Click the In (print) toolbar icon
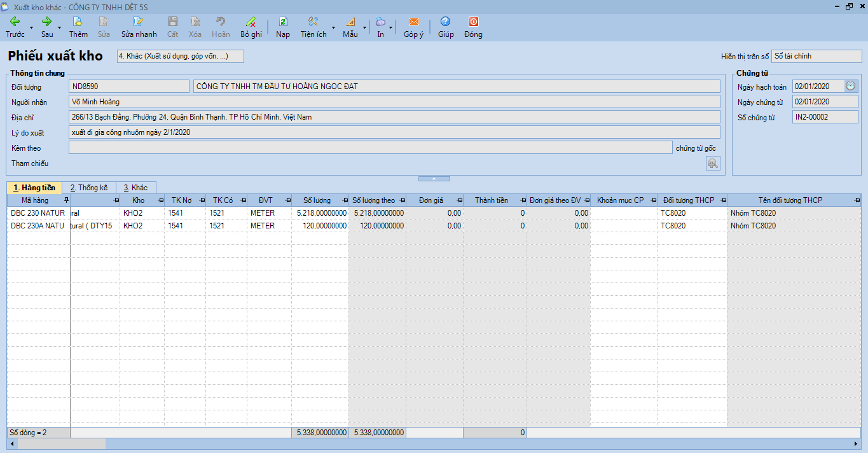This screenshot has width=868, height=453. pos(380,27)
